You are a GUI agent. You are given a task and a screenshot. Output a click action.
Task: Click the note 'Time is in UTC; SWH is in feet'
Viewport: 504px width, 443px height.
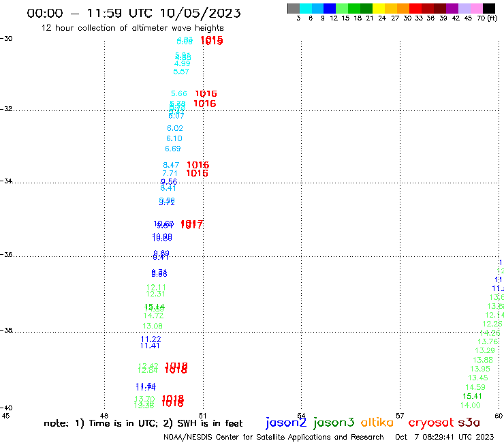[x=143, y=423]
